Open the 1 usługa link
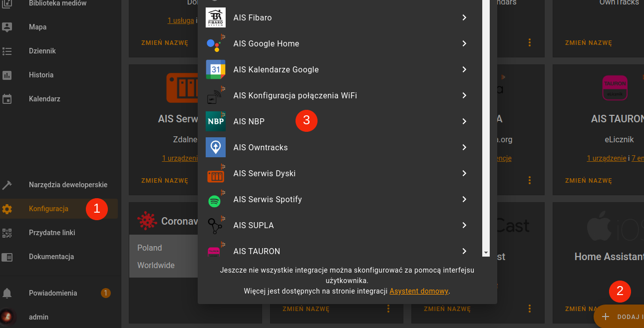 181,20
